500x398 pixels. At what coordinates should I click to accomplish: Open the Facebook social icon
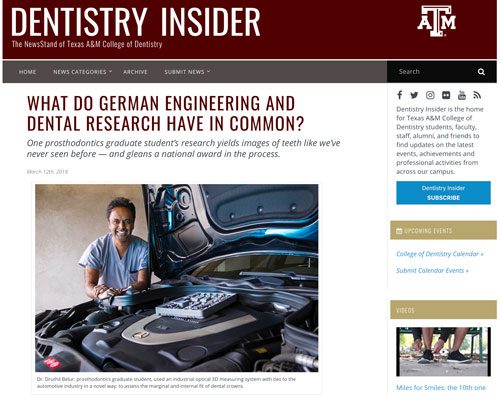(x=399, y=95)
